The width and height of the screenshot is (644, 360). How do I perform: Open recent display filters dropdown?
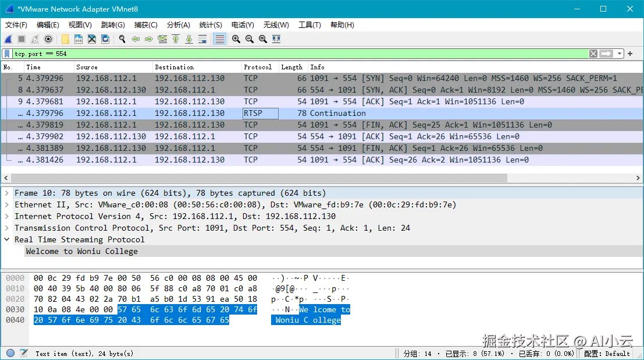click(x=620, y=54)
